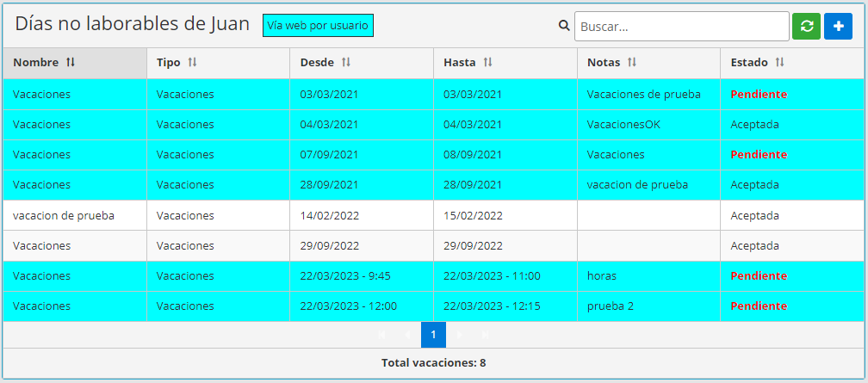The image size is (868, 383).
Task: Select the 'vacacion de prueba' row name
Action: click(x=63, y=215)
